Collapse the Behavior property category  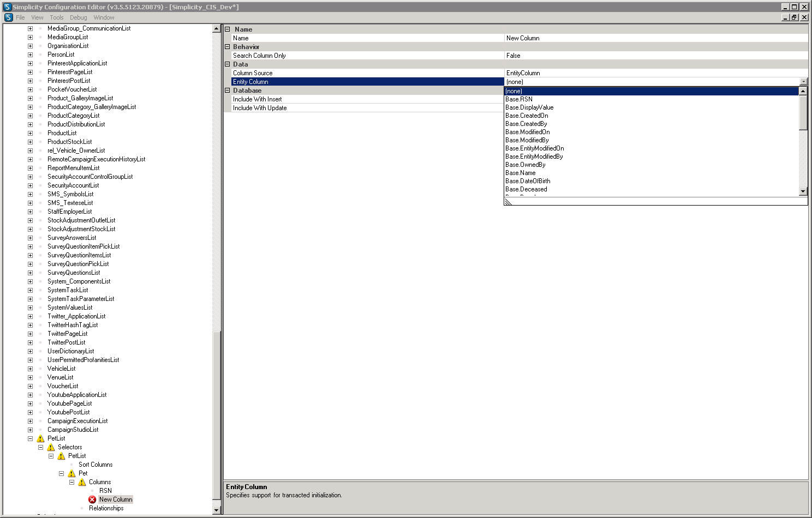pyautogui.click(x=228, y=47)
